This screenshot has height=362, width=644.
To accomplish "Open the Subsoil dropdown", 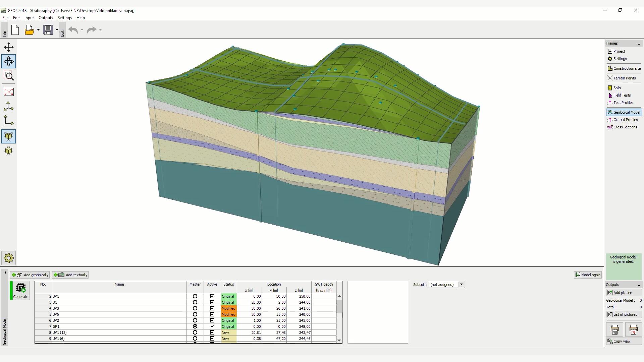I will pyautogui.click(x=461, y=285).
